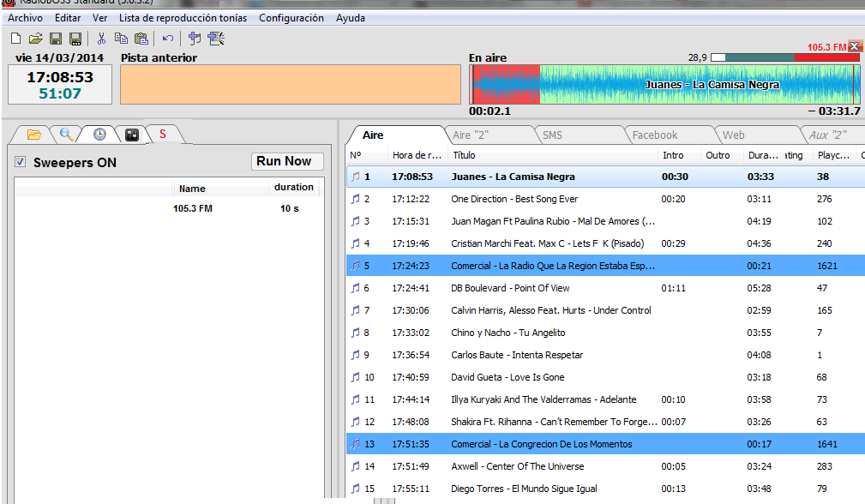Select track Juanes - La Camisa Negra

pyautogui.click(x=605, y=177)
